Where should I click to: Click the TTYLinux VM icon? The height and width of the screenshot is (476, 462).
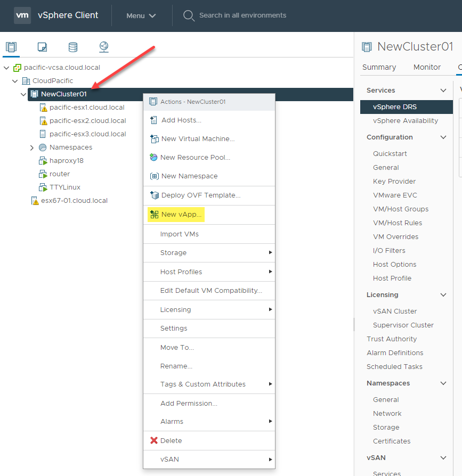(43, 187)
